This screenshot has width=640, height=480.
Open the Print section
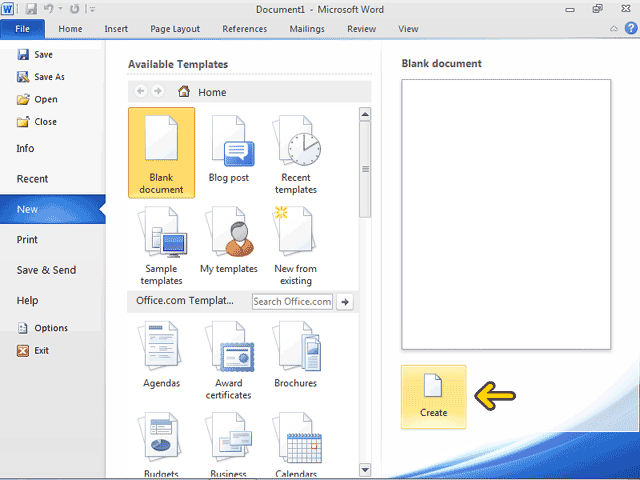click(x=27, y=240)
